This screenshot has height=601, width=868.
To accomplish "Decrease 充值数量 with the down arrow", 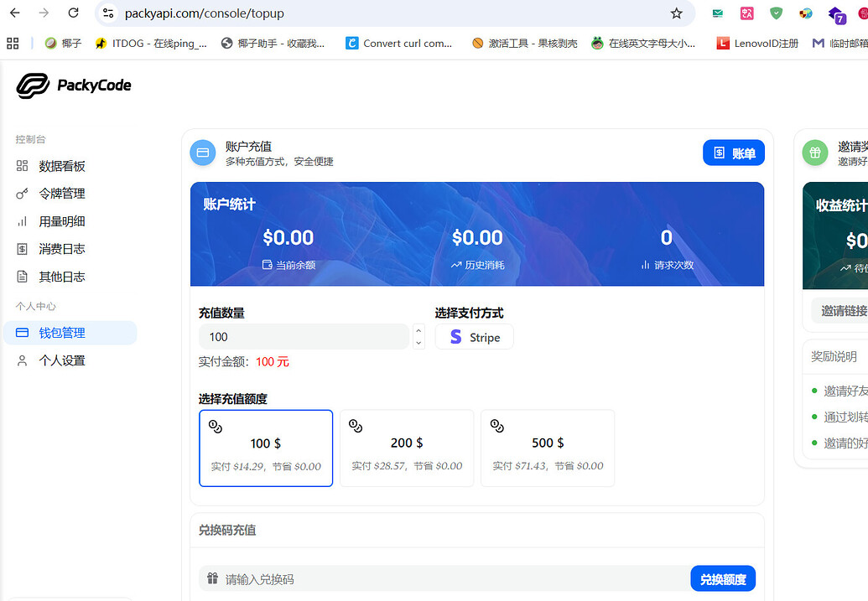I will tap(419, 343).
